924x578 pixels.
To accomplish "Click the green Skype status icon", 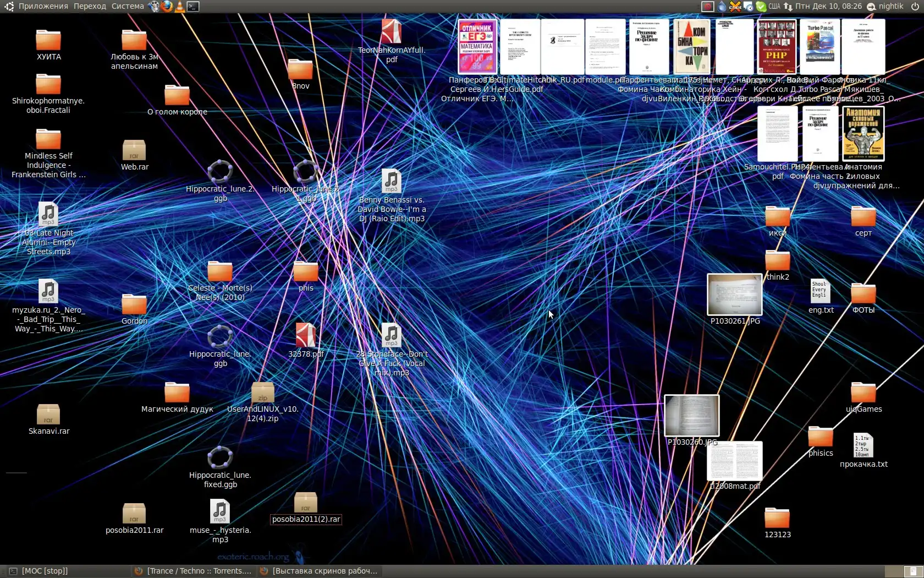I will pos(761,7).
